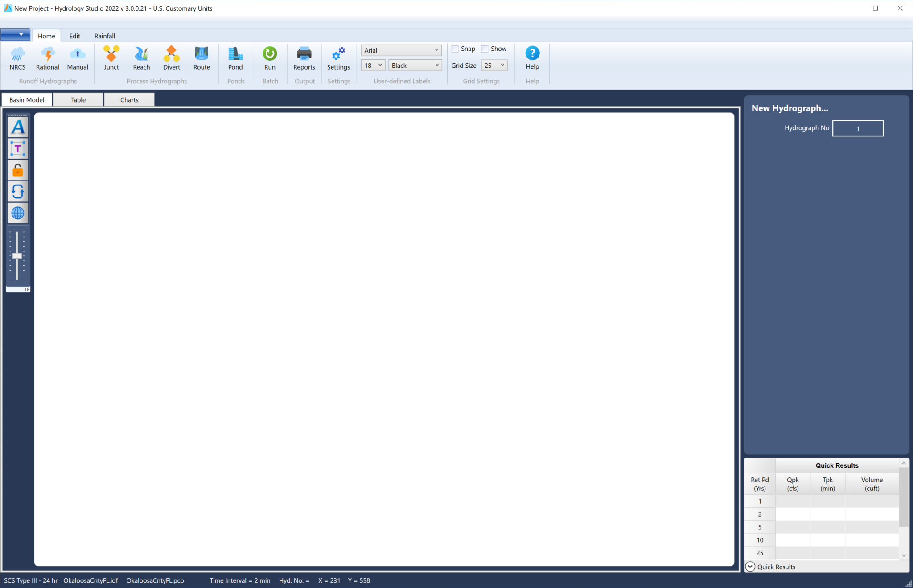
Task: Click the Hydrograph No input field
Action: (858, 128)
